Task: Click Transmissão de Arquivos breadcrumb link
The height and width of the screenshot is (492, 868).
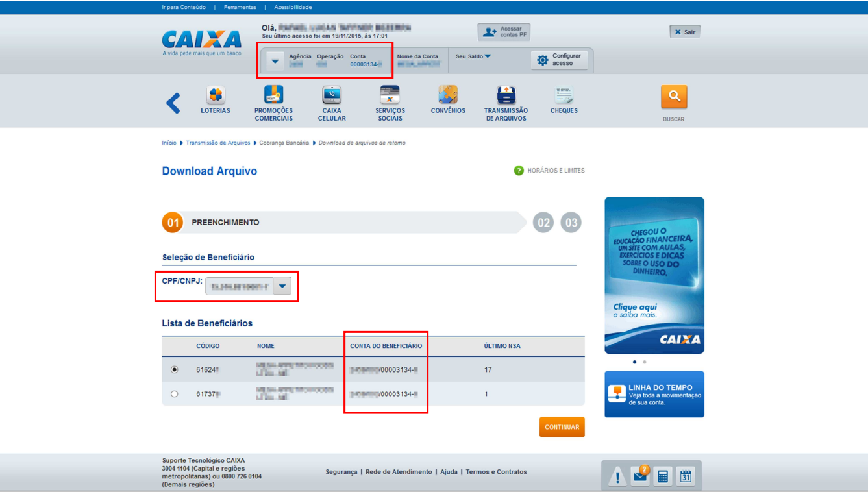Action: [217, 143]
